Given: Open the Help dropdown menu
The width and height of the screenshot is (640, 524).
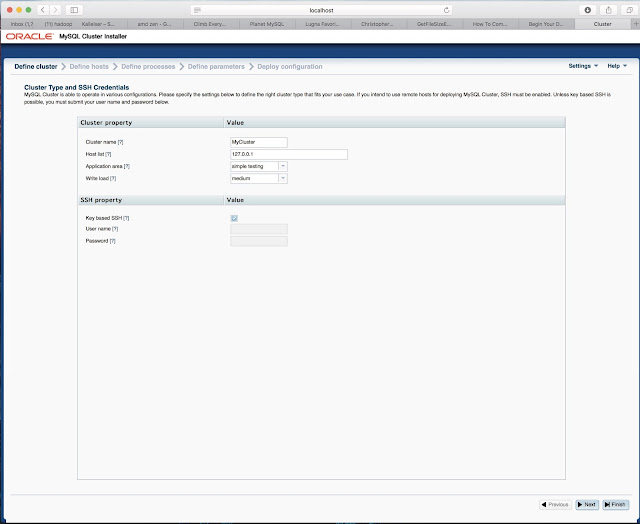Looking at the screenshot, I should point(617,66).
